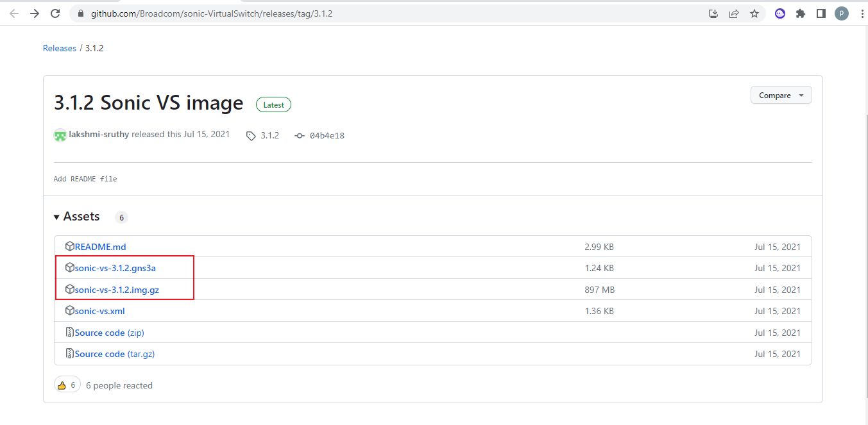Viewport: 868px width, 425px height.
Task: Click the Source code (zip) file icon
Action: [x=69, y=332]
